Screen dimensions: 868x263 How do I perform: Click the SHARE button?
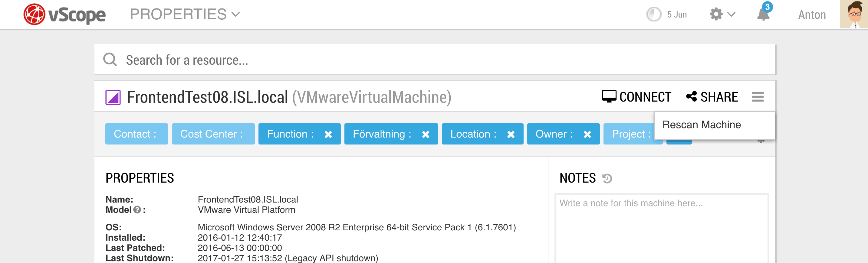712,97
